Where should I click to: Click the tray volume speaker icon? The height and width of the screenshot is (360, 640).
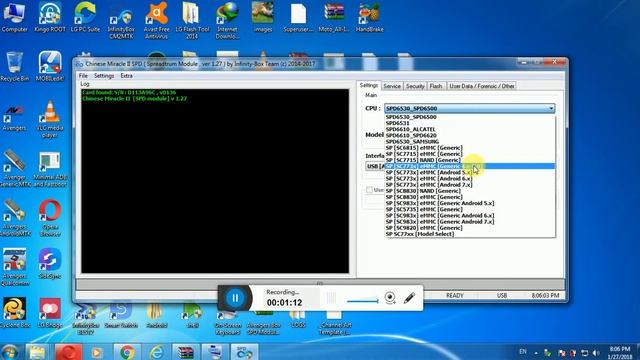(596, 353)
